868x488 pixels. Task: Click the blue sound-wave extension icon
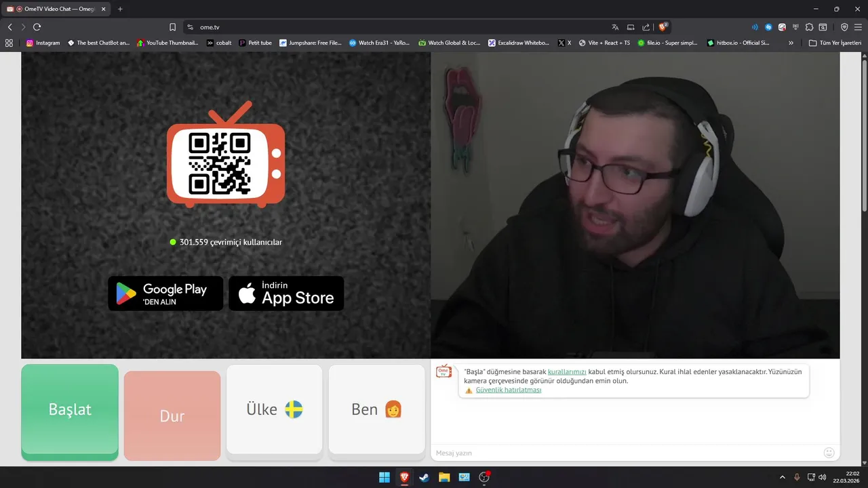(755, 27)
